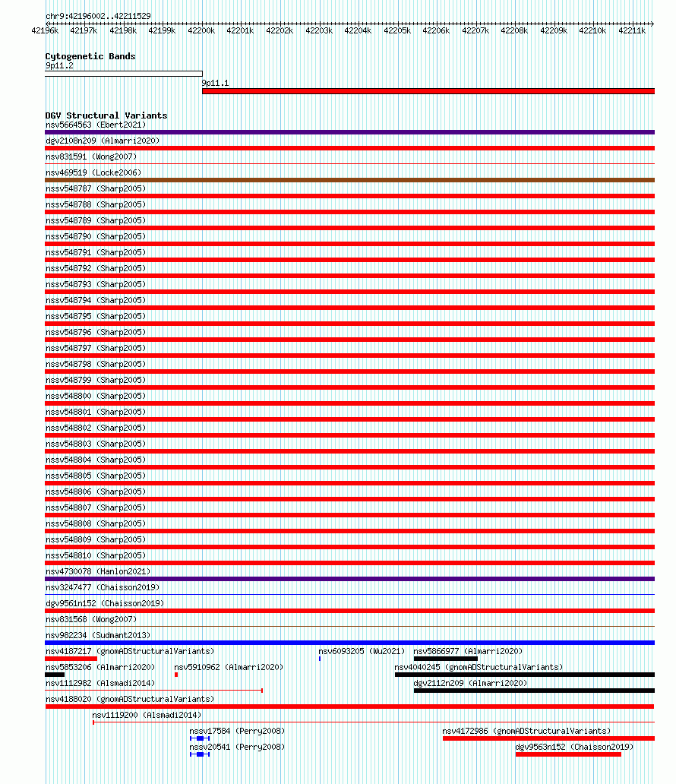Screen dimensions: 676x784
Task: Select nsv4040245 (gnomADStructuralVariants) label
Action: (479, 669)
